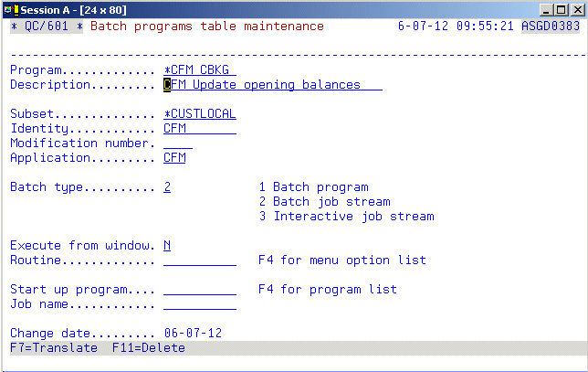Click the Routine input field

tap(199, 260)
